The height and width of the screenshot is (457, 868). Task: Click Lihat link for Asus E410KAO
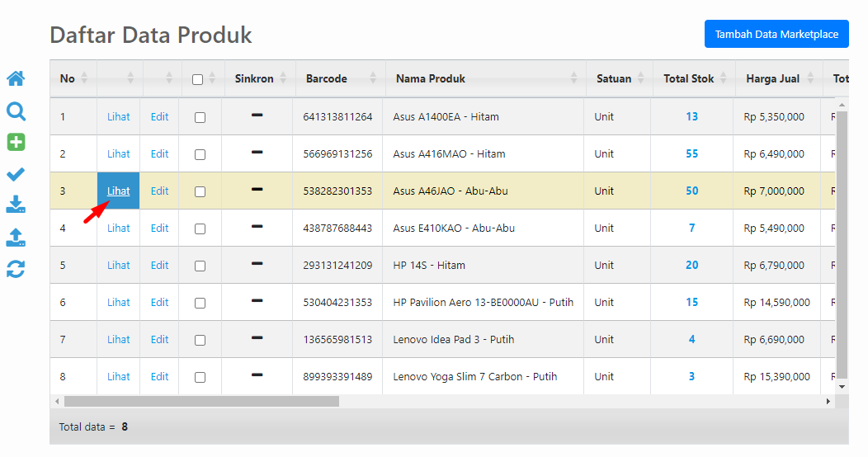119,228
